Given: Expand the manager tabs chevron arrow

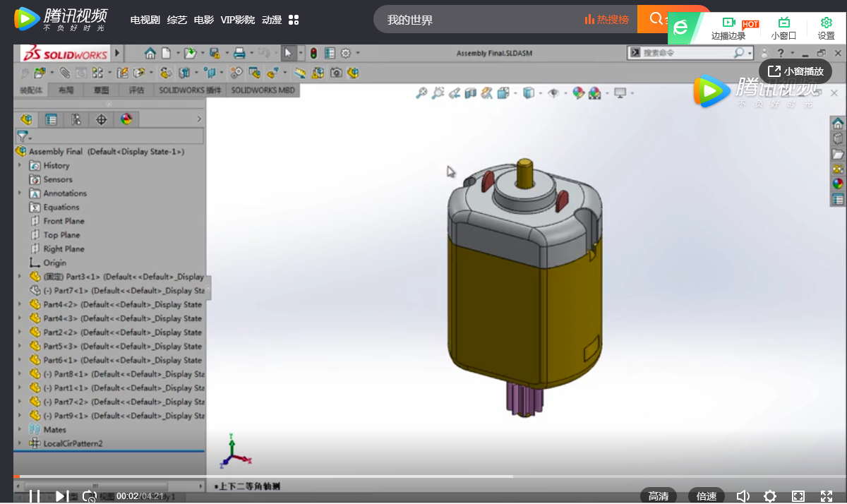Looking at the screenshot, I should pos(199,119).
